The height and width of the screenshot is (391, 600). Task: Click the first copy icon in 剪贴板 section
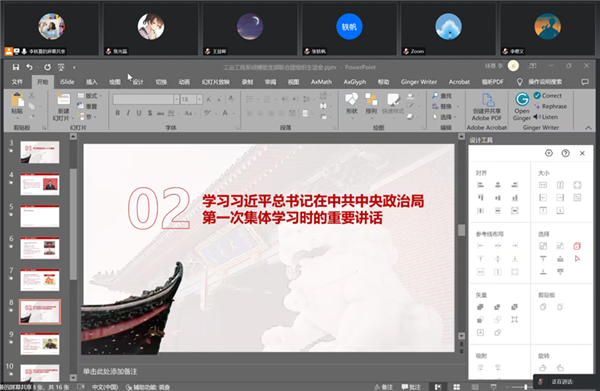coord(543,307)
